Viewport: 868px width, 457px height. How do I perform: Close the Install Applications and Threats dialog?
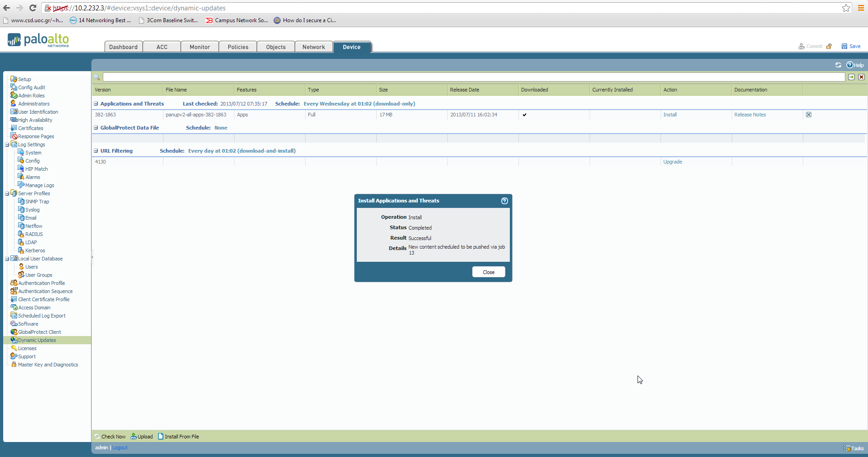coord(488,272)
